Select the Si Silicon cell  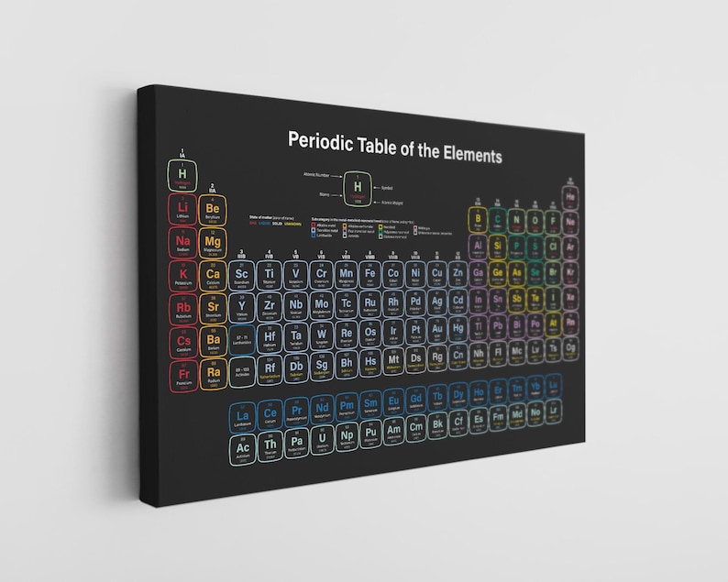[498, 247]
